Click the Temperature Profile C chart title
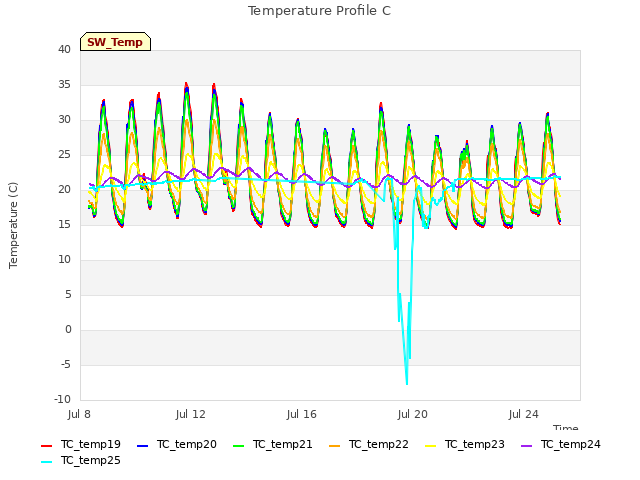The height and width of the screenshot is (480, 640). click(x=319, y=11)
